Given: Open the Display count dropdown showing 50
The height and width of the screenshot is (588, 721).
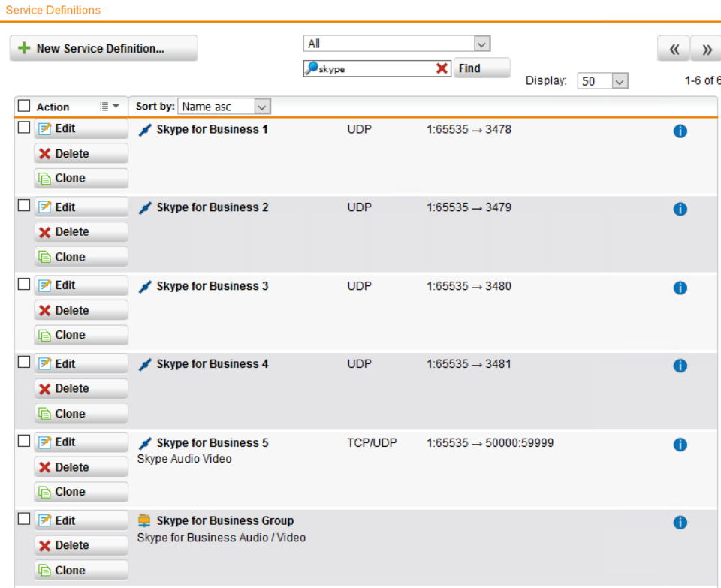Looking at the screenshot, I should (x=602, y=81).
